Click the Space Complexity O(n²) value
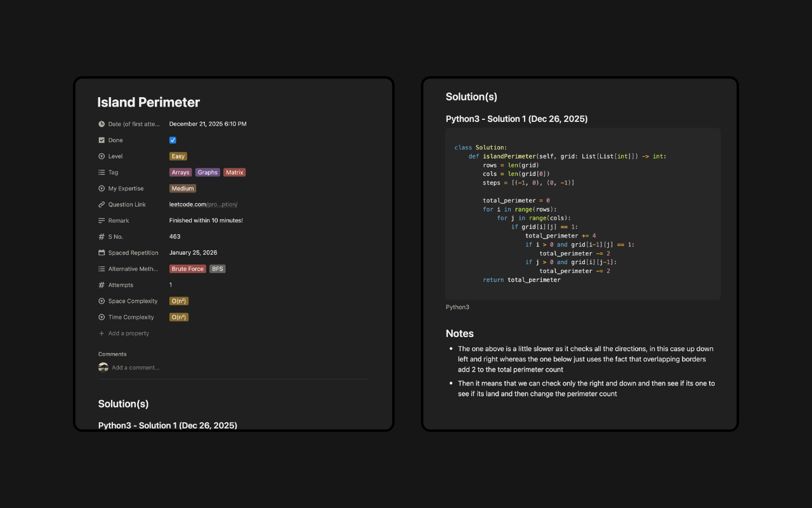Viewport: 812px width, 508px height. tap(178, 300)
